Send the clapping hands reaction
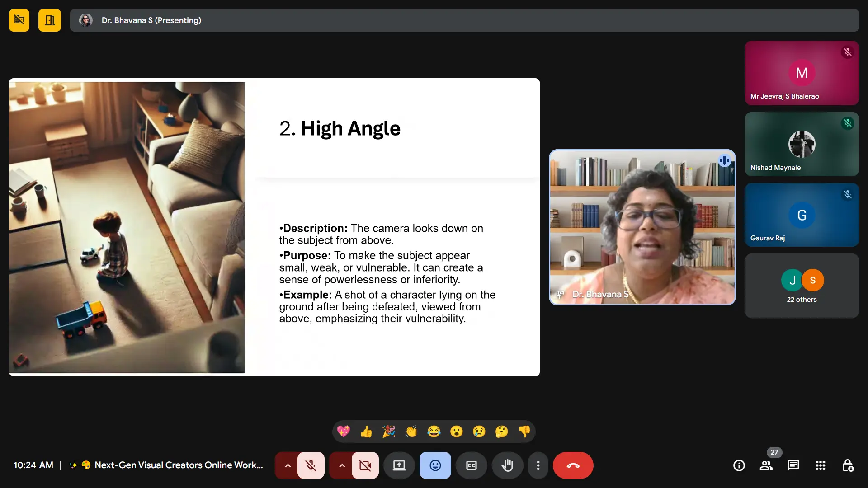Viewport: 868px width, 488px height. click(x=411, y=432)
